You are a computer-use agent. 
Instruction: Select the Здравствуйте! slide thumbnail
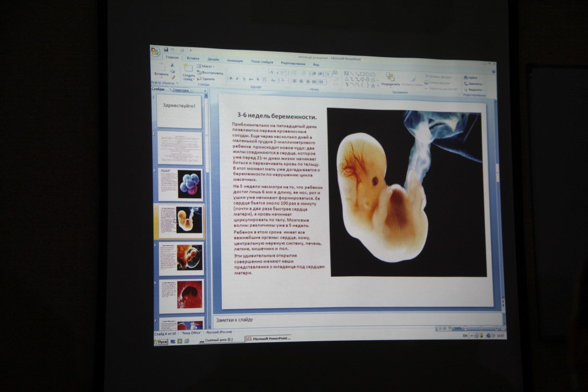click(179, 110)
